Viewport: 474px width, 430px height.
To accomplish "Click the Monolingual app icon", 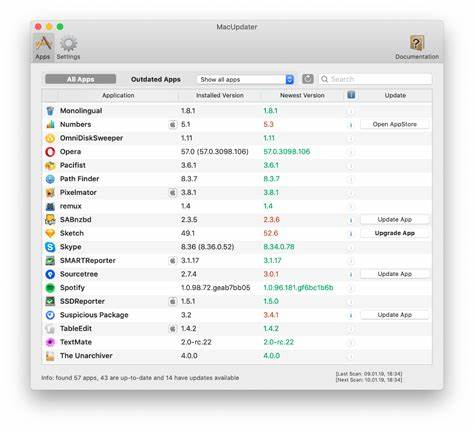I will [50, 111].
